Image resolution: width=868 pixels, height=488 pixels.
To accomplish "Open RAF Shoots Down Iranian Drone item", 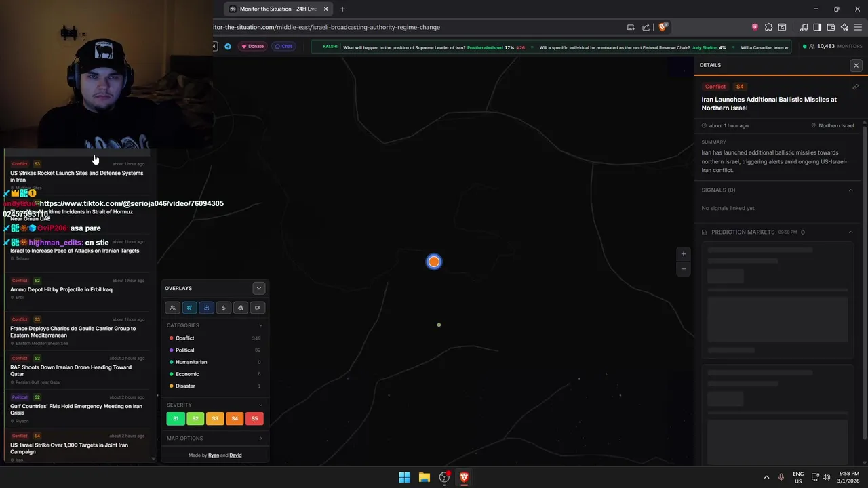I will (77, 370).
